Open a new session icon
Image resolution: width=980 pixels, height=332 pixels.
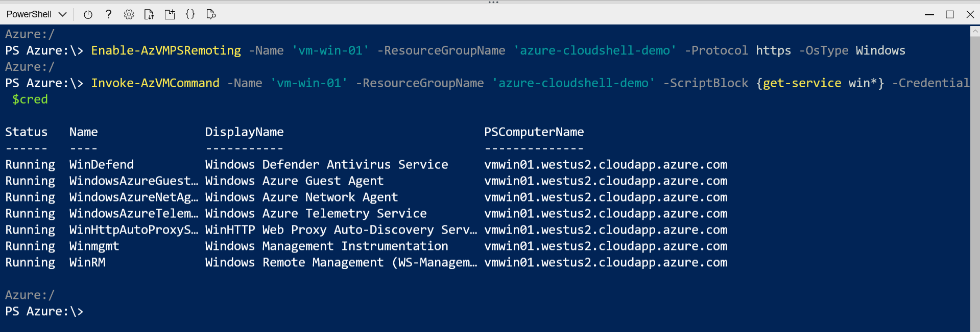pyautogui.click(x=170, y=14)
